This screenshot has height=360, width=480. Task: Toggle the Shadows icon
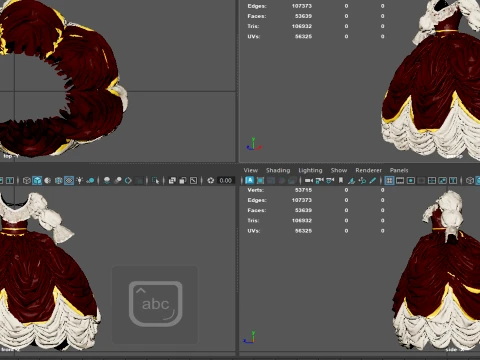(x=90, y=181)
